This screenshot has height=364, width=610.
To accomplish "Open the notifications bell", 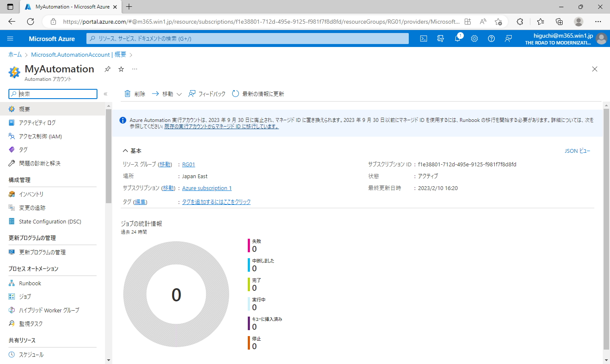I will pos(457,39).
